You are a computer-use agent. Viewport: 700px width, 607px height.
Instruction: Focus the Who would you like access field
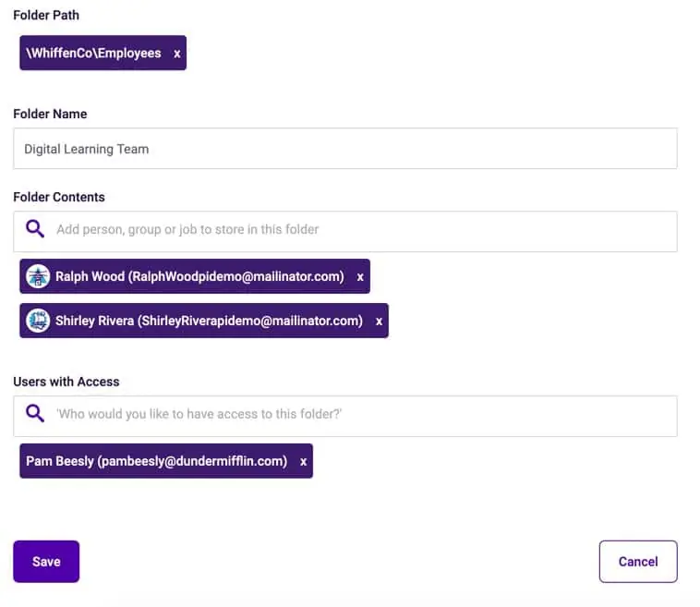tap(345, 416)
